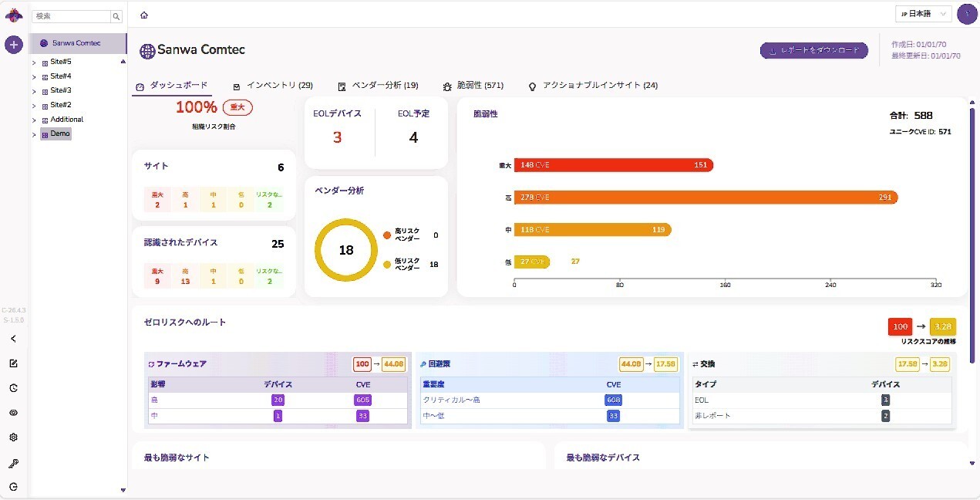The height and width of the screenshot is (500, 980).
Task: Click the home icon in breadcrumb
Action: click(x=144, y=15)
